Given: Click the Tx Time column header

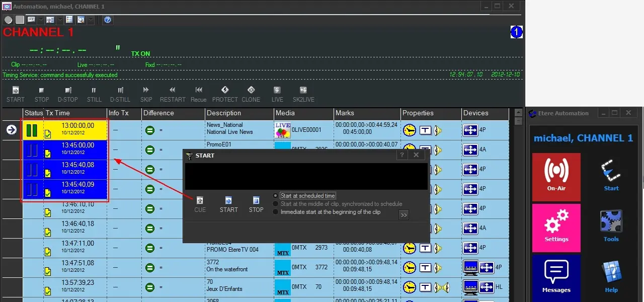Looking at the screenshot, I should point(58,113).
